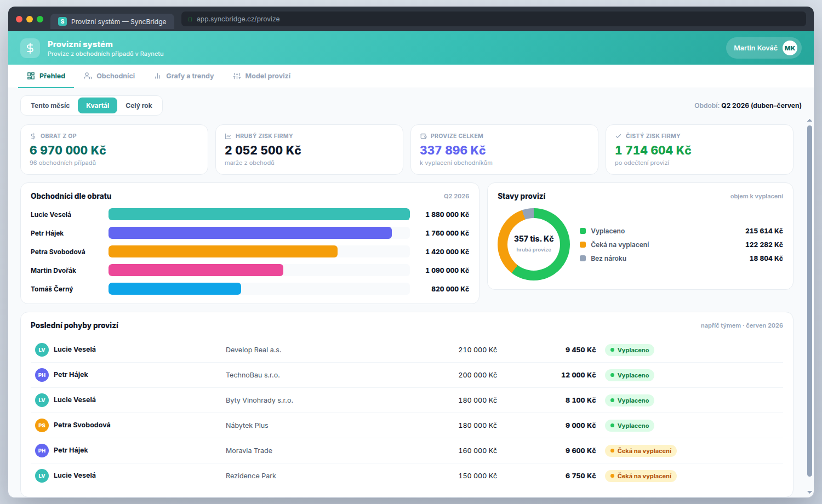Click the Model provizí sliders icon
The width and height of the screenshot is (822, 504).
[x=237, y=76]
